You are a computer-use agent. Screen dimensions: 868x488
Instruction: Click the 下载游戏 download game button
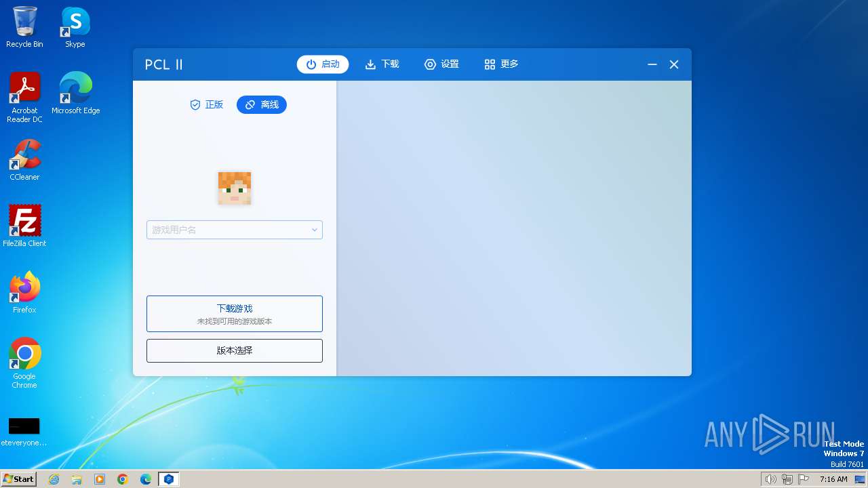click(235, 314)
